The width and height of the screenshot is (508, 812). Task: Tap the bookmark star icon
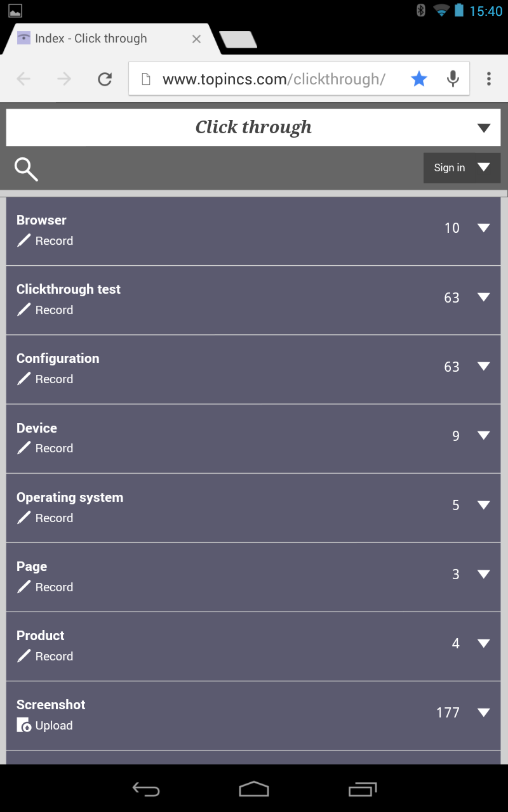point(419,79)
